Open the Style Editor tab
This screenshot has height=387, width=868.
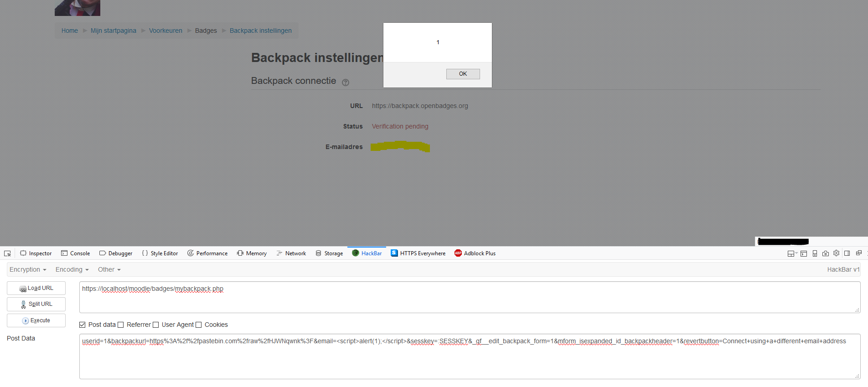(160, 253)
